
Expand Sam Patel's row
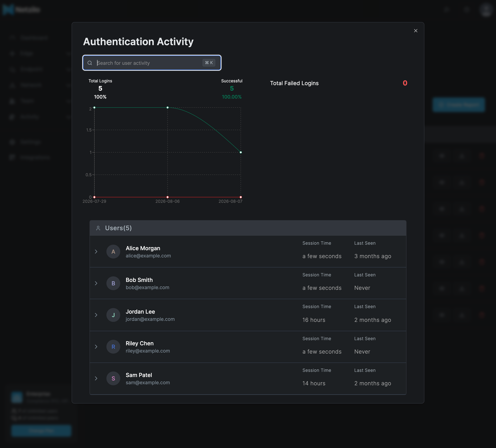coord(96,379)
